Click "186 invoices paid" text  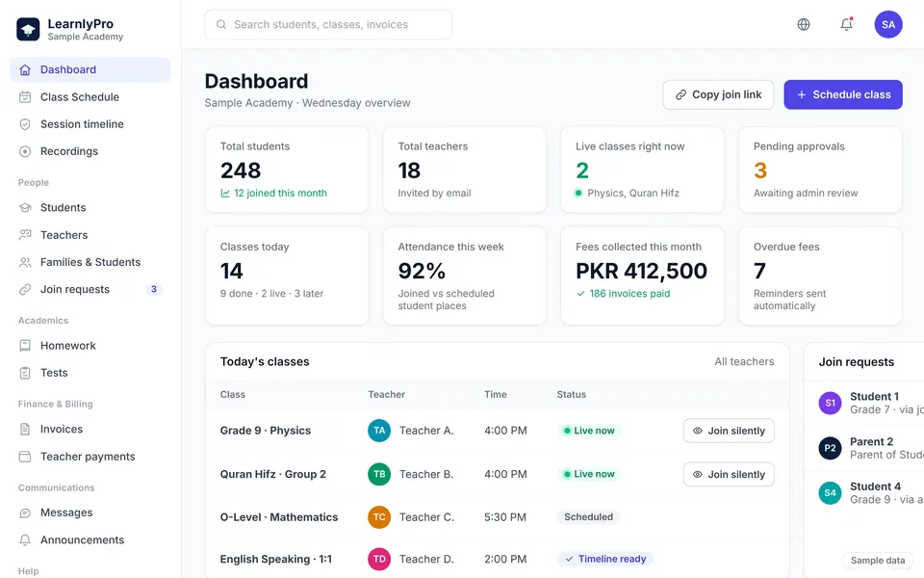tap(629, 293)
